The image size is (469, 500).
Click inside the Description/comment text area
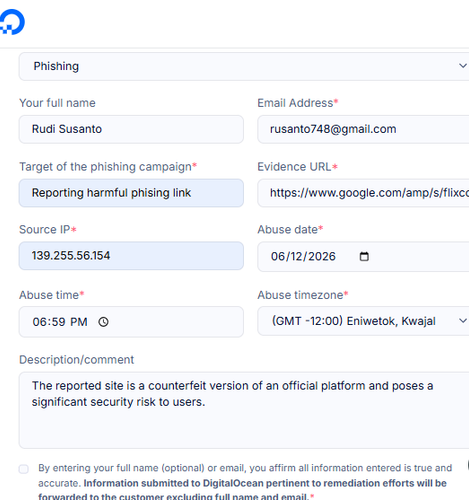click(244, 410)
